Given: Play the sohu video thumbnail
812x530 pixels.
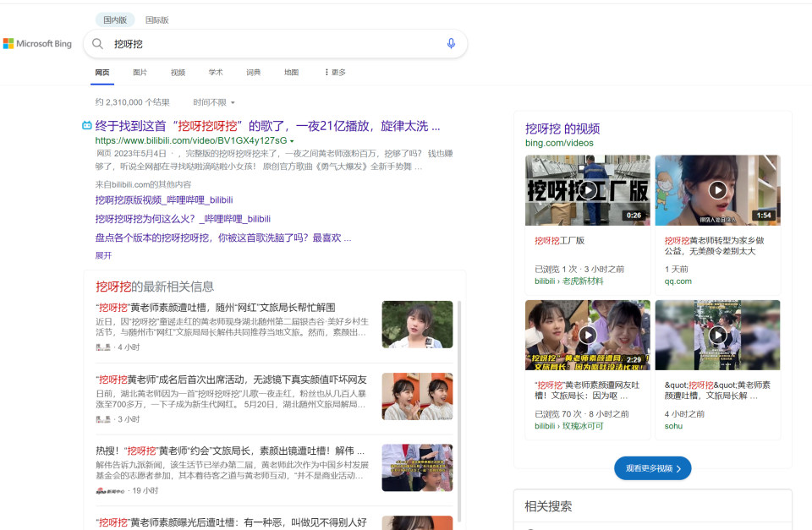Looking at the screenshot, I should [717, 335].
